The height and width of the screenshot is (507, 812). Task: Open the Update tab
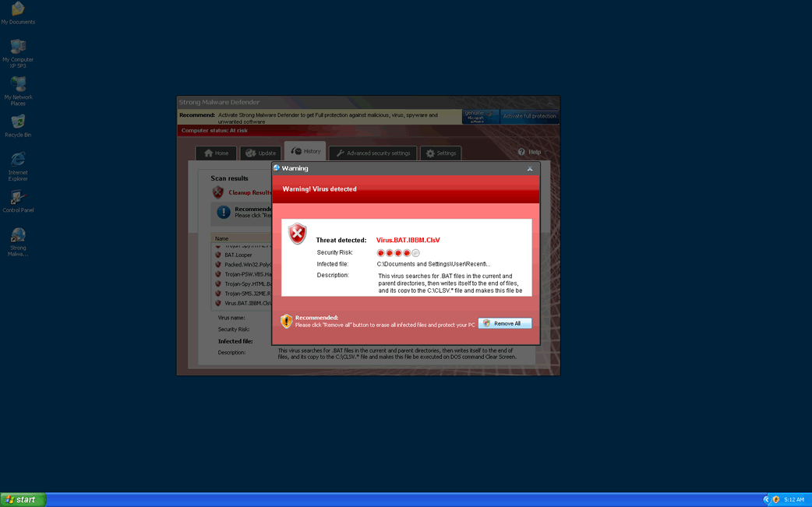[260, 153]
